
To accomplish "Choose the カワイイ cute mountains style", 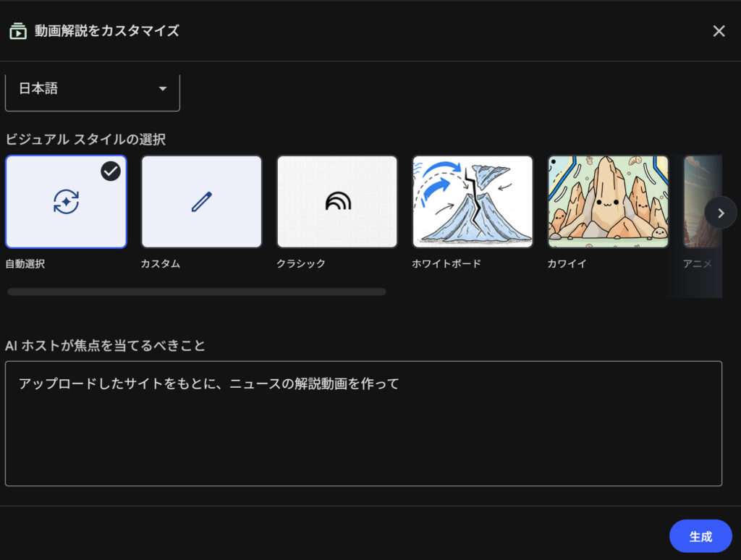I will pyautogui.click(x=608, y=201).
